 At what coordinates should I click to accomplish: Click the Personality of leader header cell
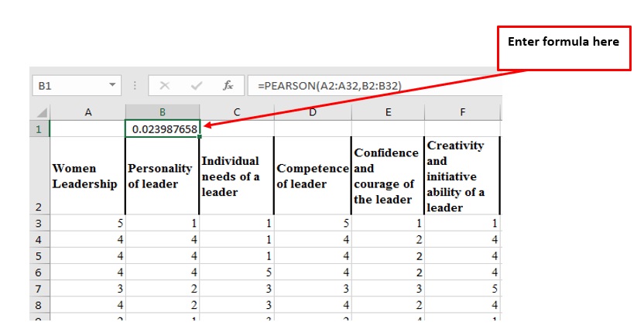163,176
